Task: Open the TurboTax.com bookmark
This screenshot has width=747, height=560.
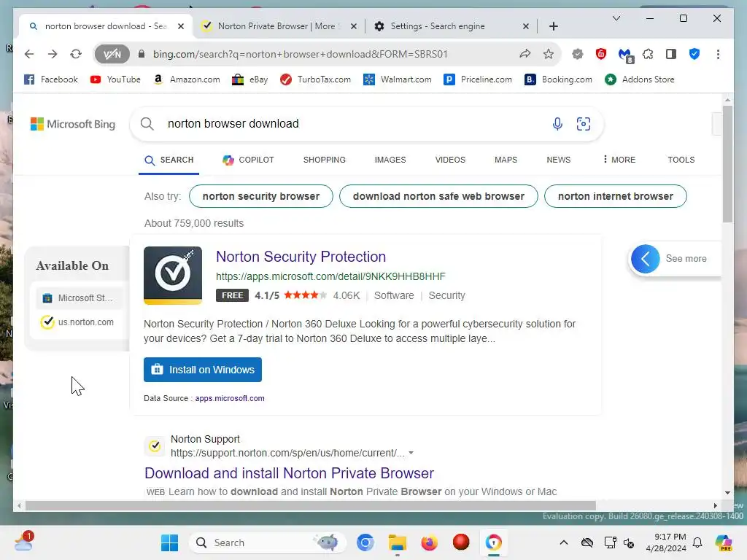Action: point(315,79)
